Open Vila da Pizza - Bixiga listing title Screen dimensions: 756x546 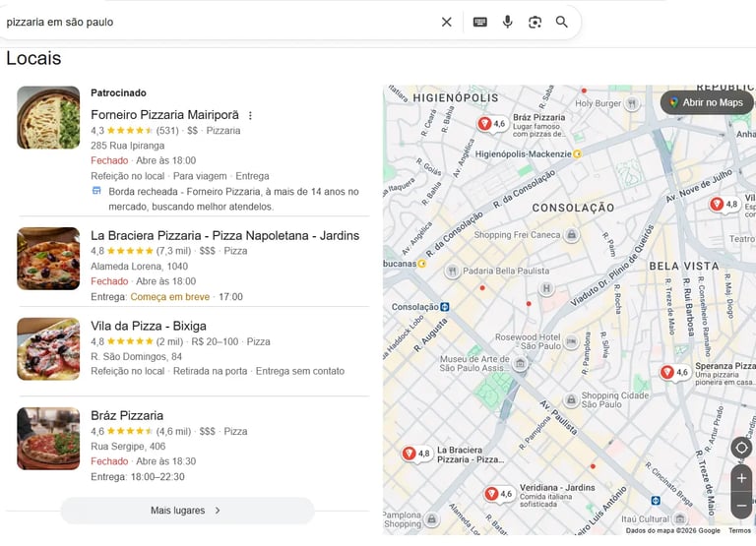149,326
